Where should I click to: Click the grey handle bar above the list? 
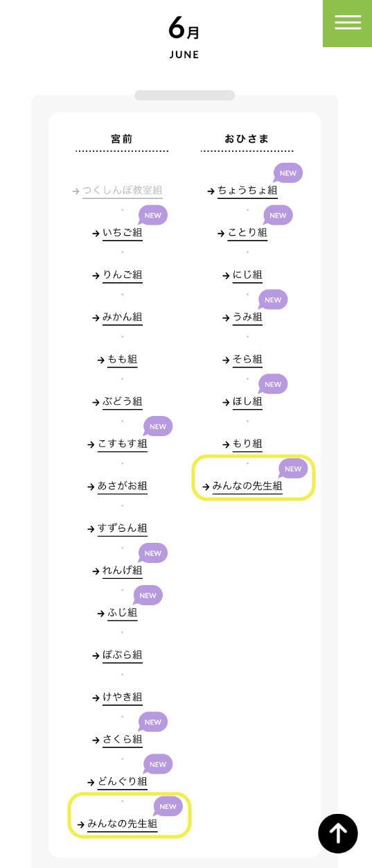(x=185, y=96)
